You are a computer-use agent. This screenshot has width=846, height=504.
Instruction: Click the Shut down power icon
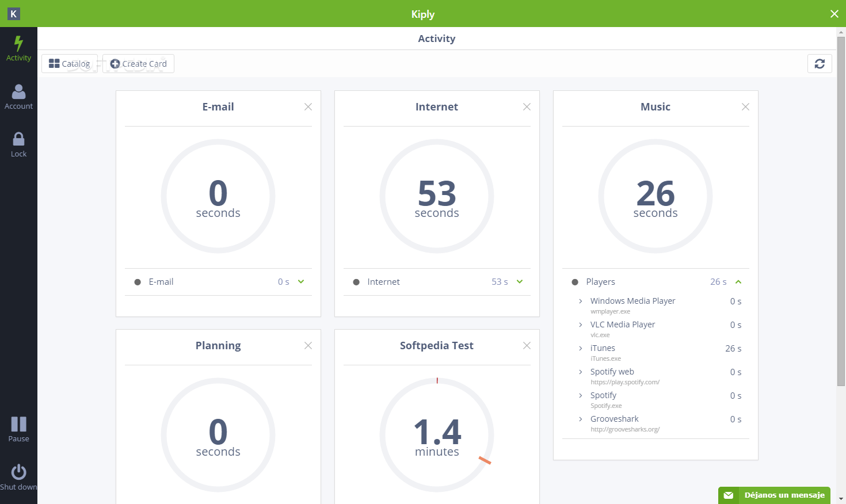click(x=18, y=473)
